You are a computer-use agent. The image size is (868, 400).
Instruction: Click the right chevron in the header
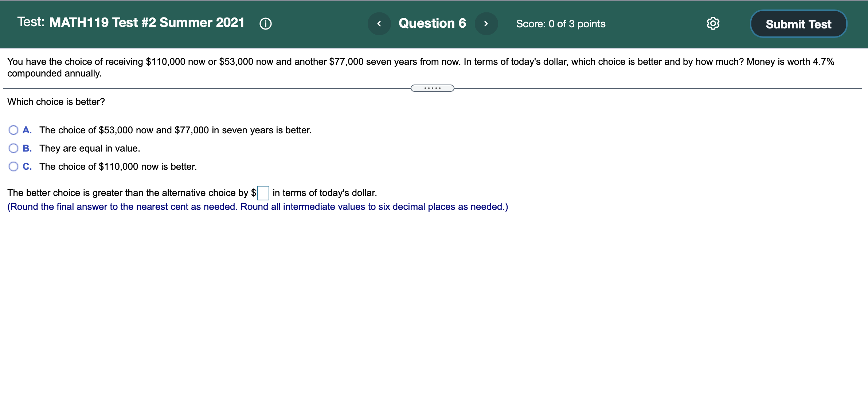486,23
